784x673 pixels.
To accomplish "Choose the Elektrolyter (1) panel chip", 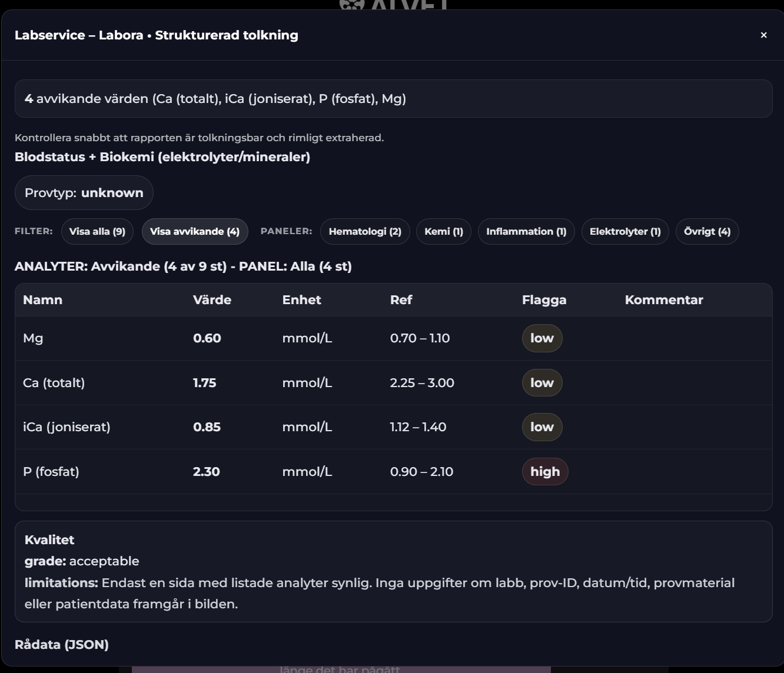I will (x=625, y=232).
